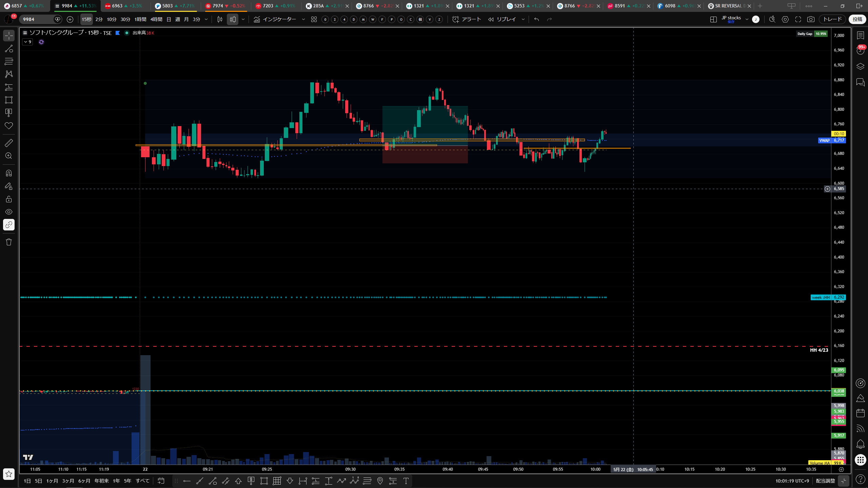Image resolution: width=868 pixels, height=488 pixels.
Task: Select the trend line drawing tool
Action: (x=9, y=48)
